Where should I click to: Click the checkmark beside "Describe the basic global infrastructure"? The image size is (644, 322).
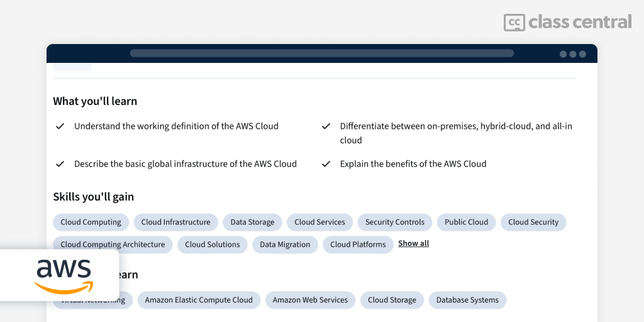click(x=60, y=164)
